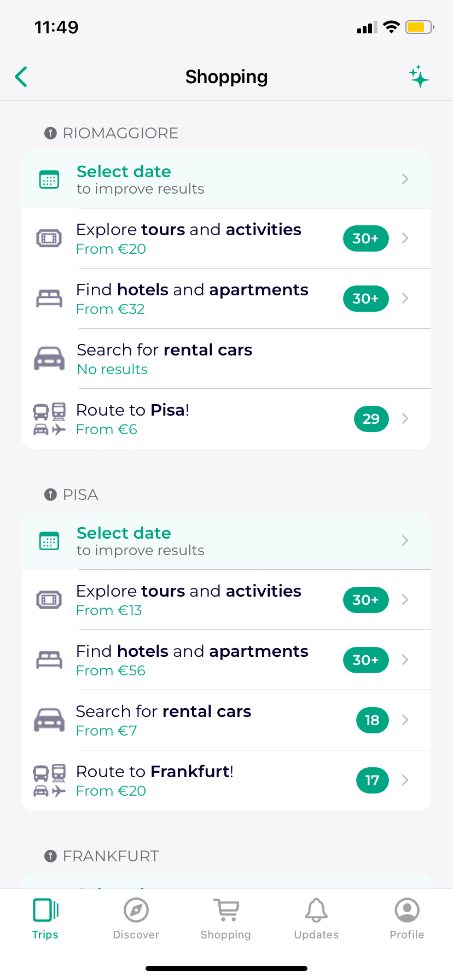The width and height of the screenshot is (453, 980).
Task: Select Search for rental cars in Riomaggiore
Action: click(164, 359)
